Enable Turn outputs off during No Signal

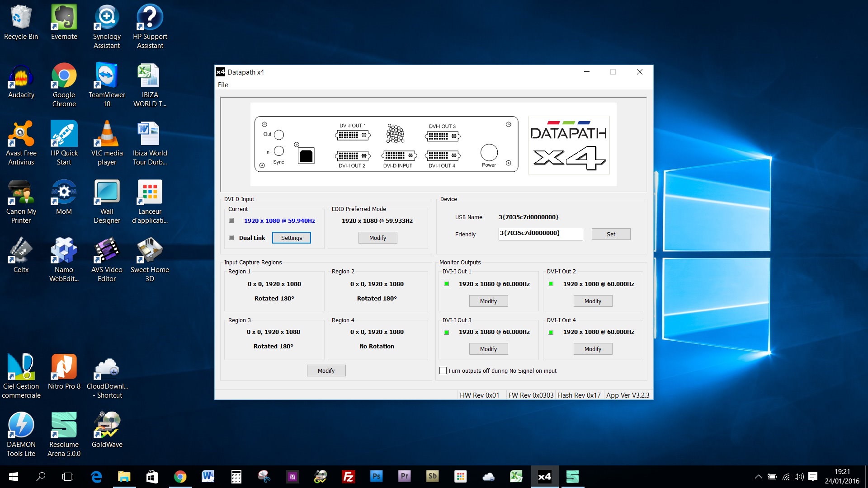click(x=443, y=371)
